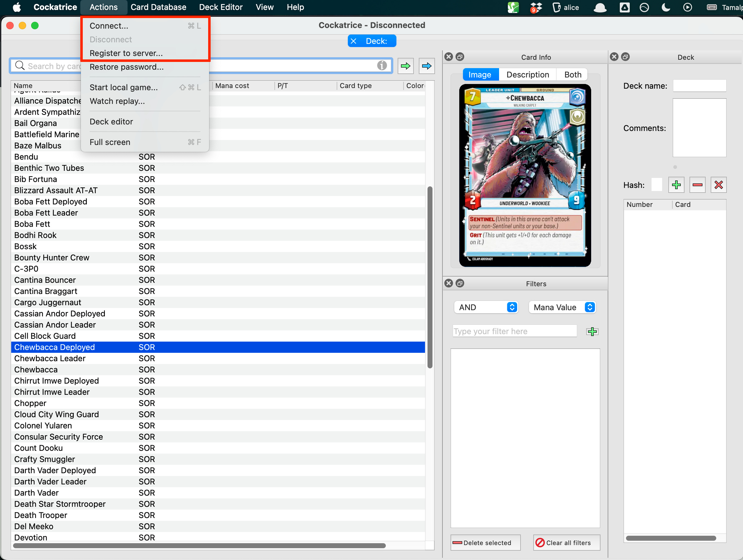Click the Delete selected button
The height and width of the screenshot is (560, 743).
point(485,543)
